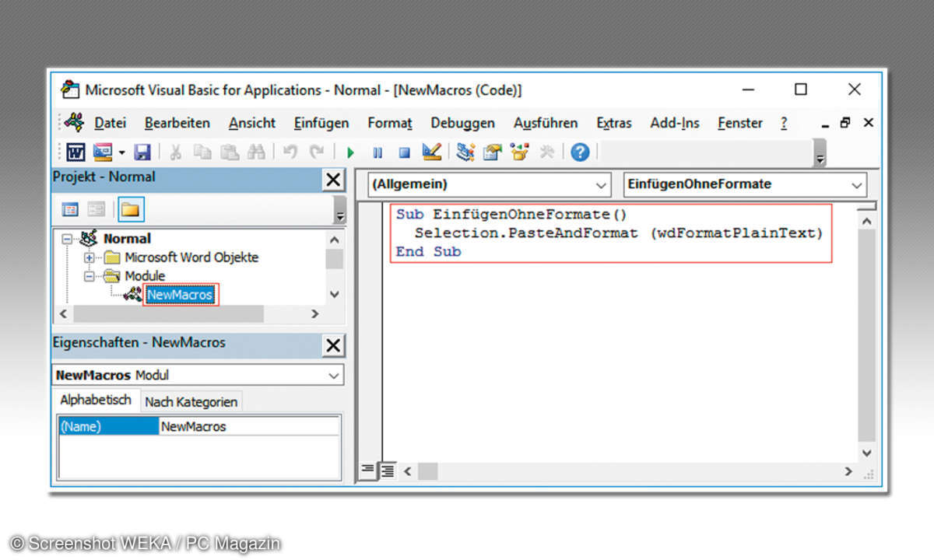The image size is (934, 560).
Task: Open Find with the binoculars icon
Action: tap(256, 152)
